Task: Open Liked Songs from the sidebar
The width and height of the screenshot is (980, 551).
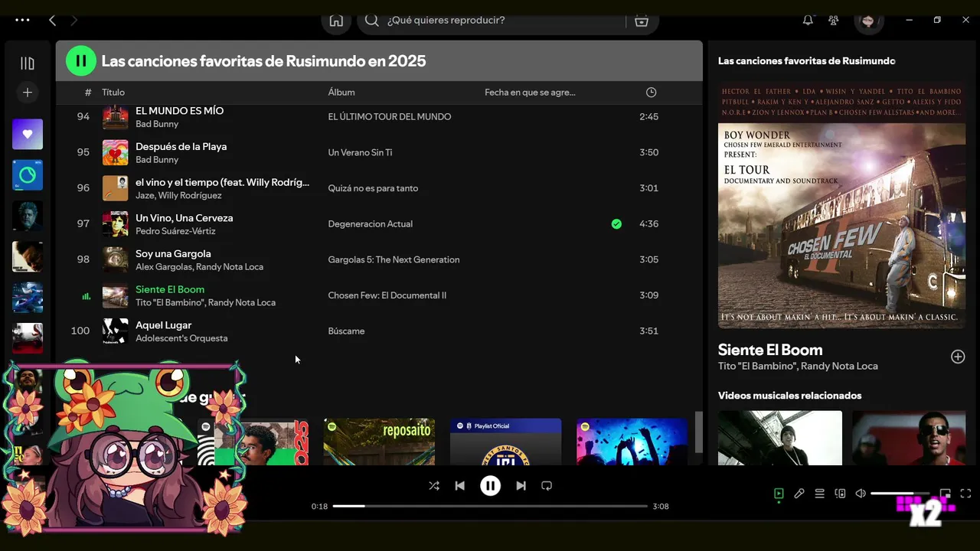Action: point(28,134)
